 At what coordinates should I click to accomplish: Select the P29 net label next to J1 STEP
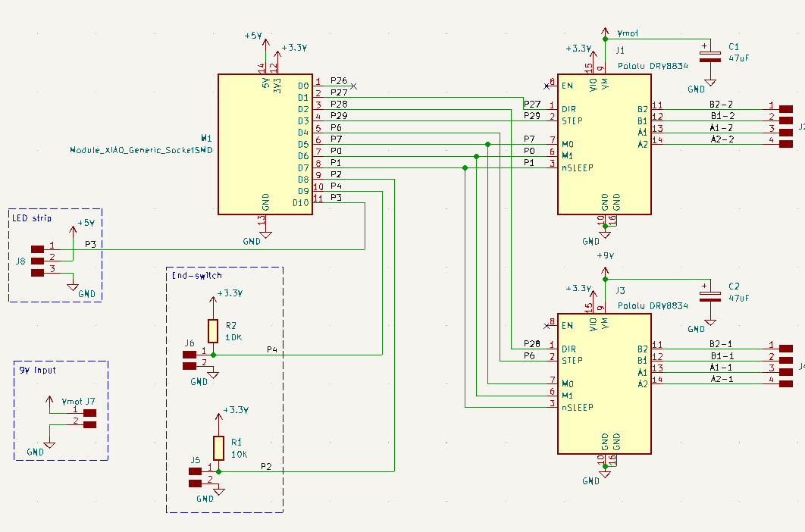tap(532, 115)
